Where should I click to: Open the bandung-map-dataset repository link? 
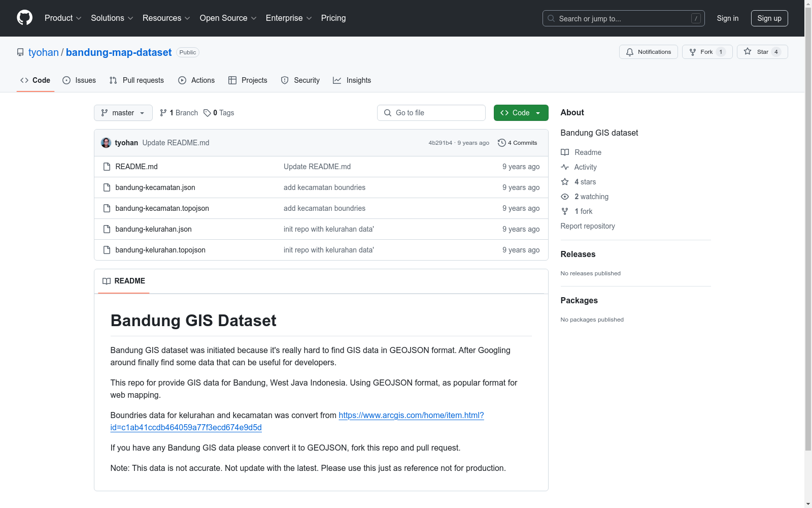[x=119, y=52]
